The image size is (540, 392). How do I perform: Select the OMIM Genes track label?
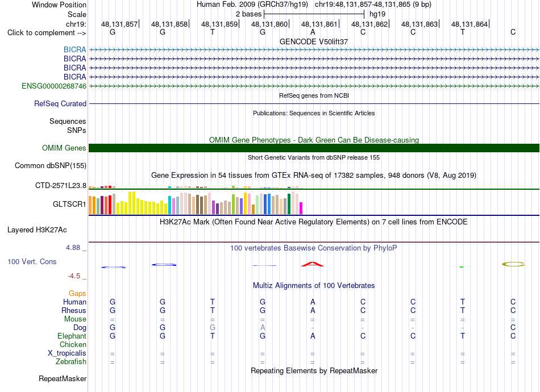(x=64, y=148)
